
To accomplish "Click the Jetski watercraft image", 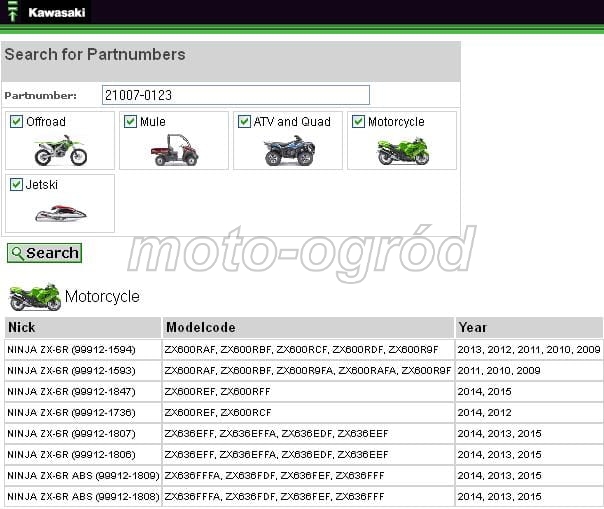I will 60,213.
